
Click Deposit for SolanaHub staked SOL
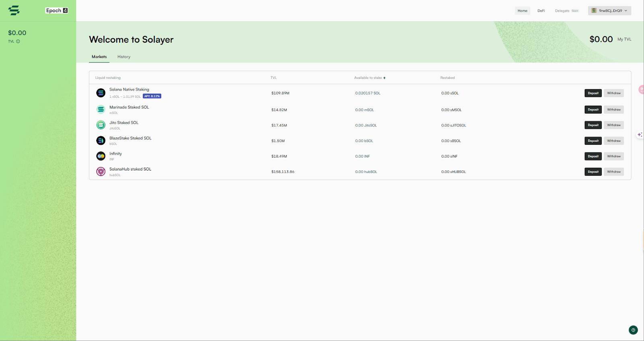[593, 172]
